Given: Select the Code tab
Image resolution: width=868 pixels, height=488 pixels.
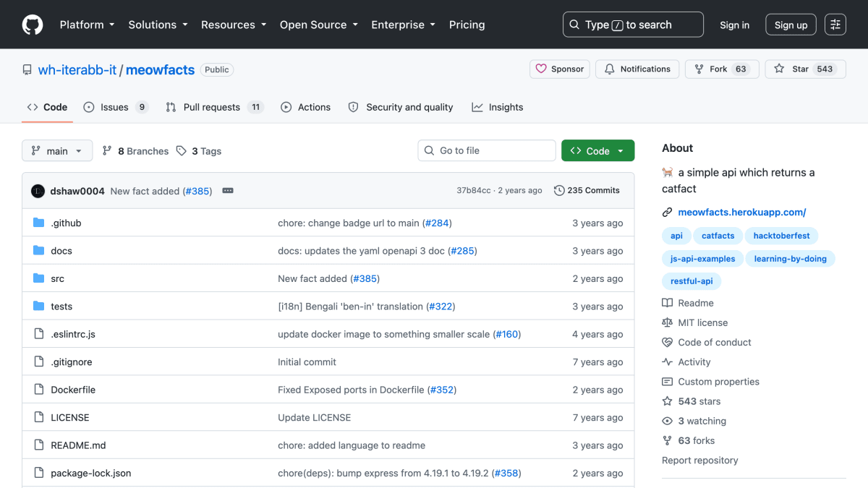Looking at the screenshot, I should point(47,107).
